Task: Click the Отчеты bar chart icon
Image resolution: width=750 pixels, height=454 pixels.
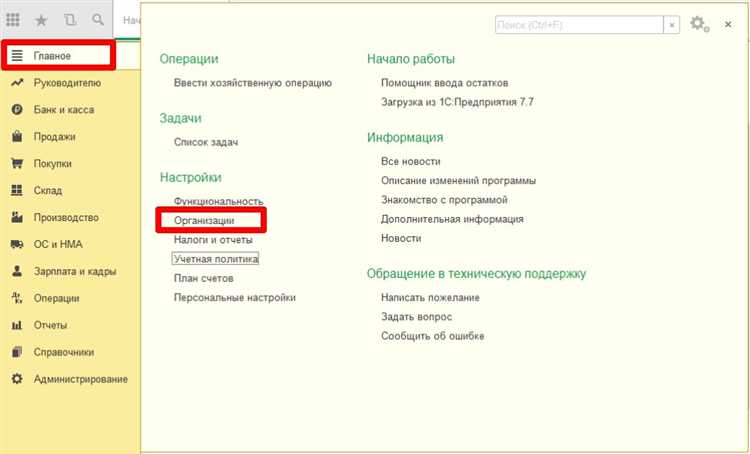Action: [x=17, y=325]
